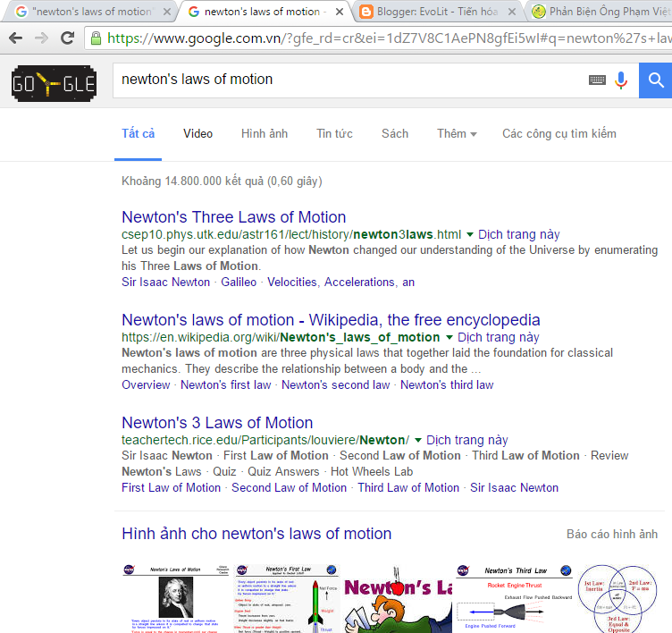Close the active newton's laws of motion tab
The height and width of the screenshot is (633, 672).
point(339,12)
